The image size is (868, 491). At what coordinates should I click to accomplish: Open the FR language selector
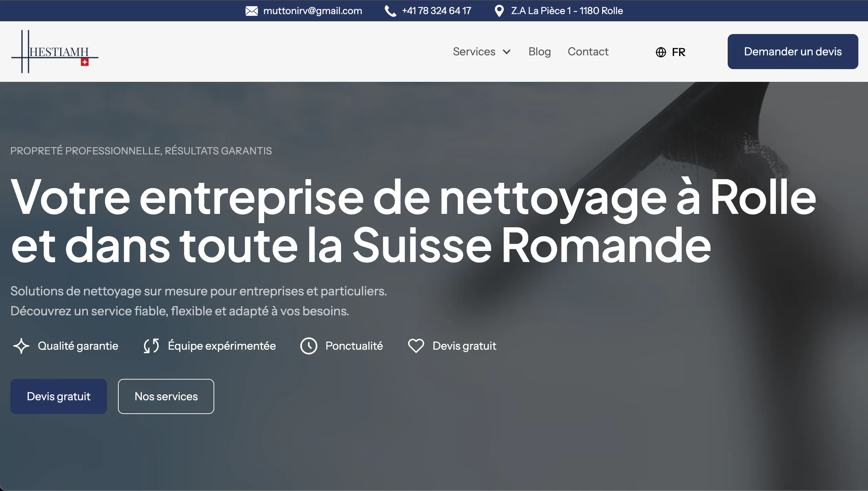pos(678,52)
